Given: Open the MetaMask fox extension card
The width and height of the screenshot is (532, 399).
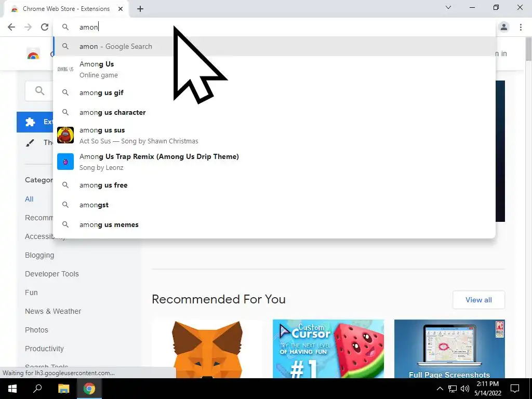Looking at the screenshot, I should [207, 349].
